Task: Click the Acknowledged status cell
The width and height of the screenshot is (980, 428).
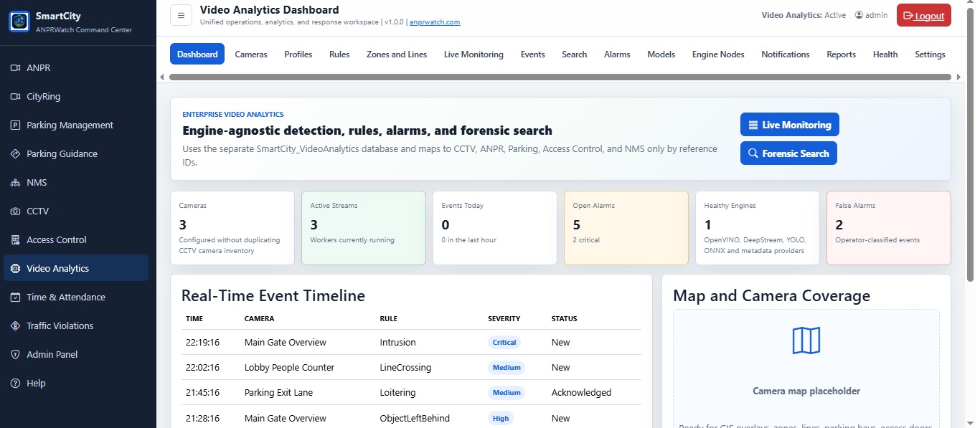Action: (x=581, y=393)
